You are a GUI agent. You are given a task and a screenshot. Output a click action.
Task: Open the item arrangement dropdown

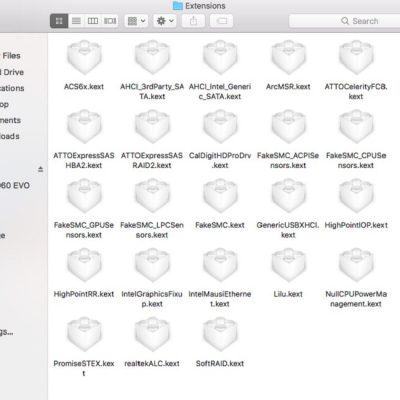point(136,21)
